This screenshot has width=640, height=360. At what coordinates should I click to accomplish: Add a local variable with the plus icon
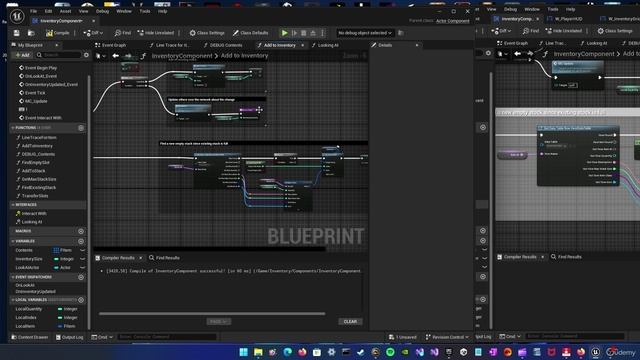(x=81, y=300)
